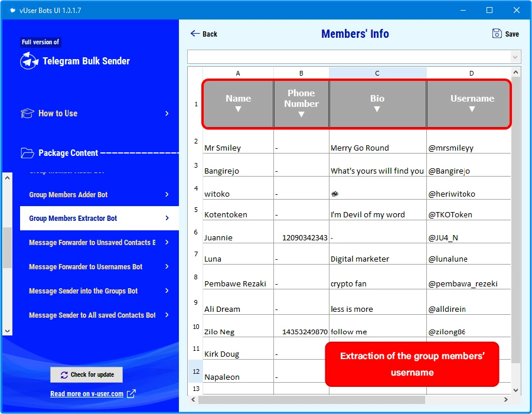Click the refresh icon on Check for update
The height and width of the screenshot is (414, 532).
64,375
